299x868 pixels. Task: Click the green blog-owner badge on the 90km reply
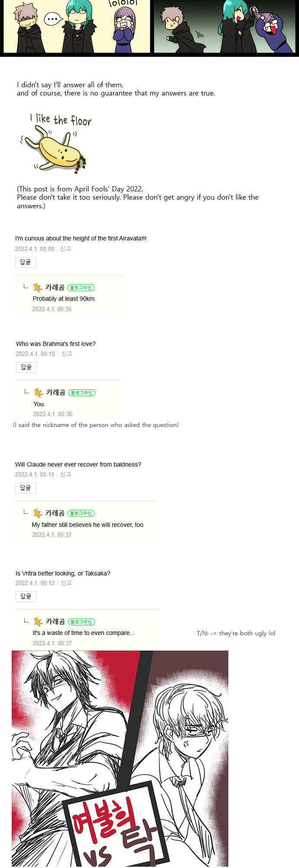point(81,288)
